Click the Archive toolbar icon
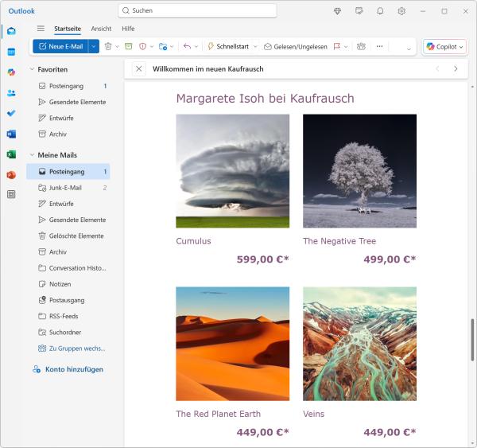The image size is (477, 448). tap(129, 46)
